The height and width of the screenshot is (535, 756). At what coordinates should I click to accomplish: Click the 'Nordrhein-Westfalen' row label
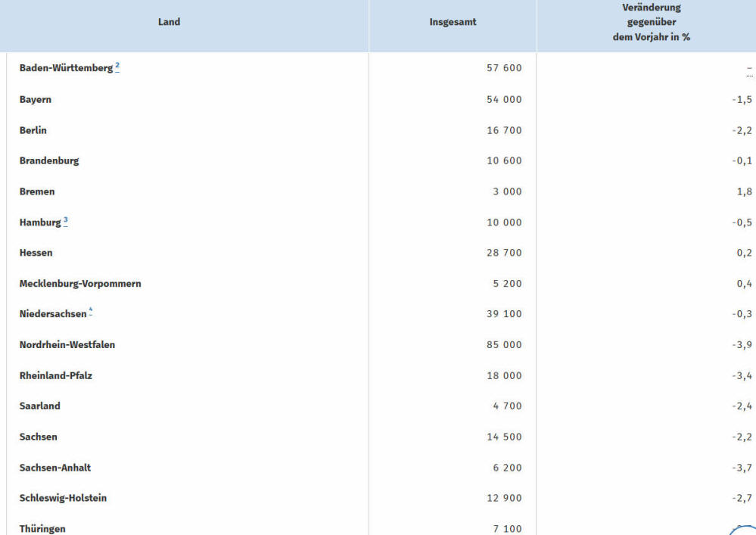tap(67, 344)
